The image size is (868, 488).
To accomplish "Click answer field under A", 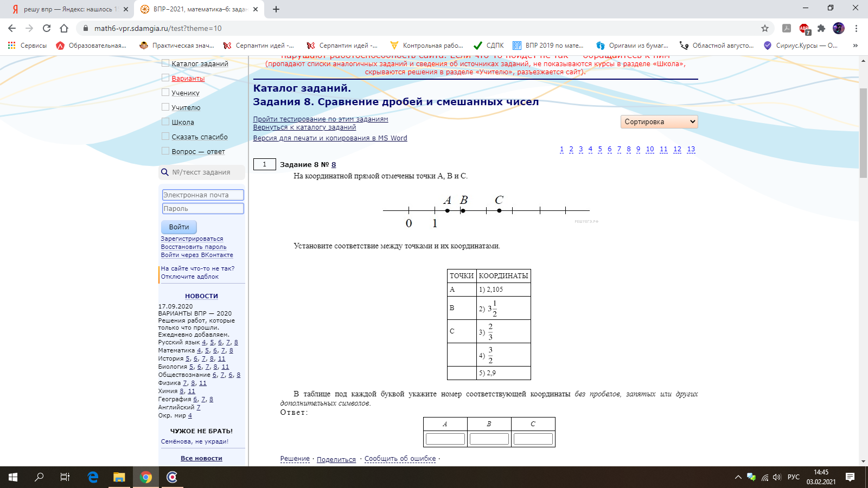I will point(445,439).
